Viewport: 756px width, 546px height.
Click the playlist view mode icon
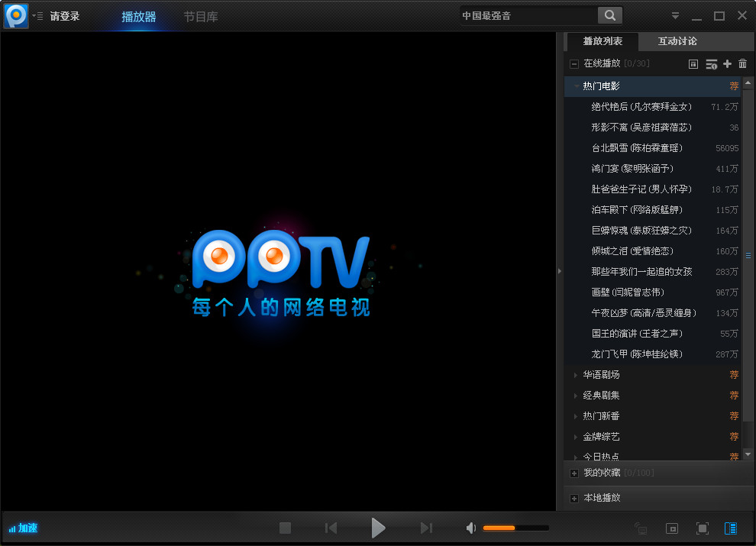click(693, 63)
